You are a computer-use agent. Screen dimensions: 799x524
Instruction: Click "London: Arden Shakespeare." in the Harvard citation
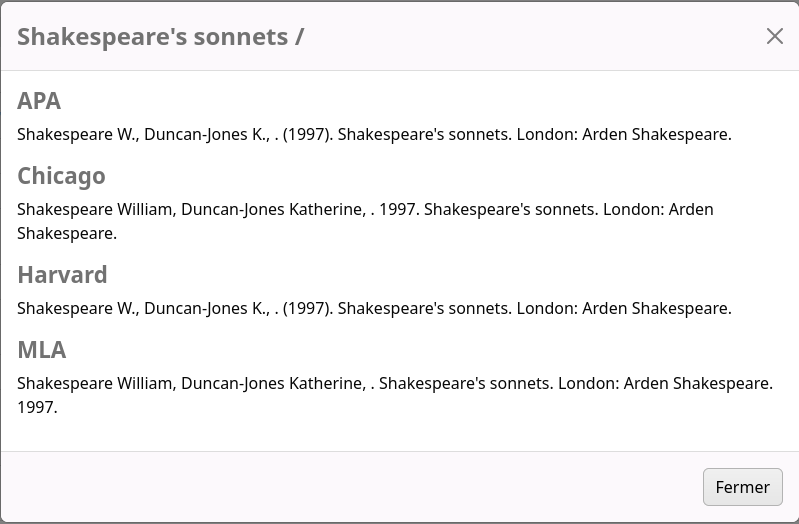(624, 308)
